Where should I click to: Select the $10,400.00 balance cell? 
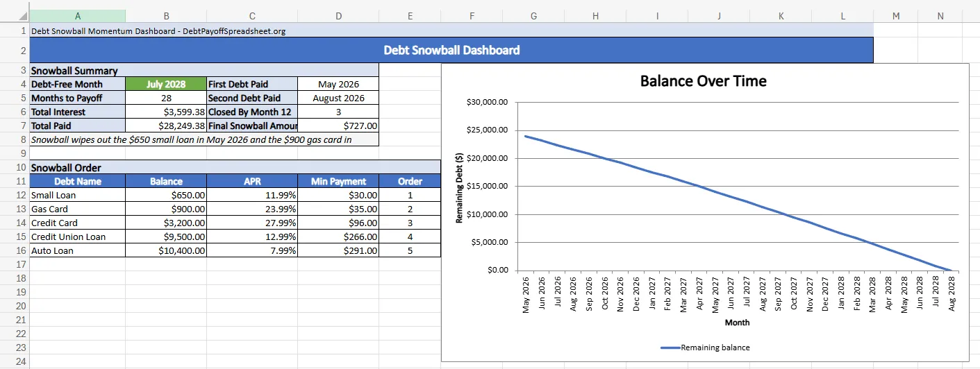pyautogui.click(x=166, y=250)
